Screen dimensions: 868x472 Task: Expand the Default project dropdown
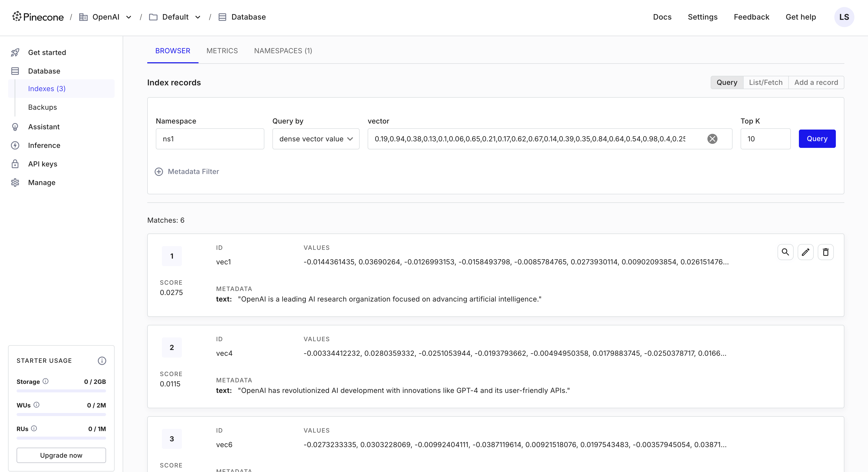[x=198, y=17]
